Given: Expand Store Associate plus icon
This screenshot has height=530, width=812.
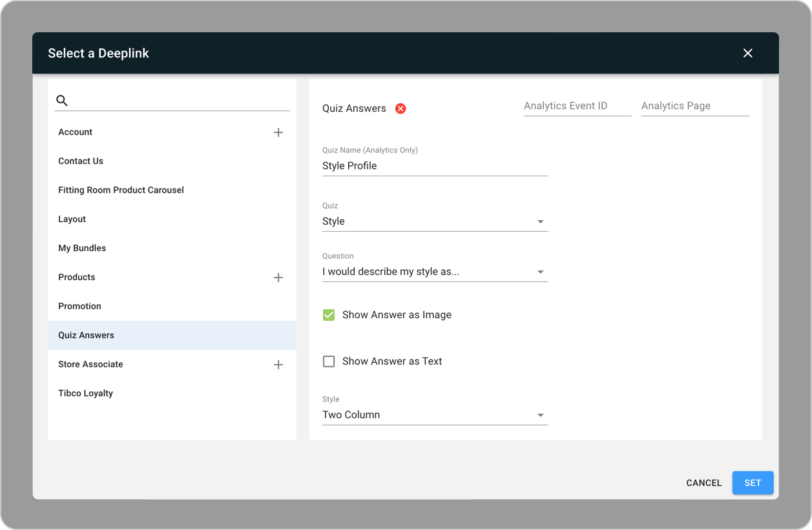Looking at the screenshot, I should [278, 365].
